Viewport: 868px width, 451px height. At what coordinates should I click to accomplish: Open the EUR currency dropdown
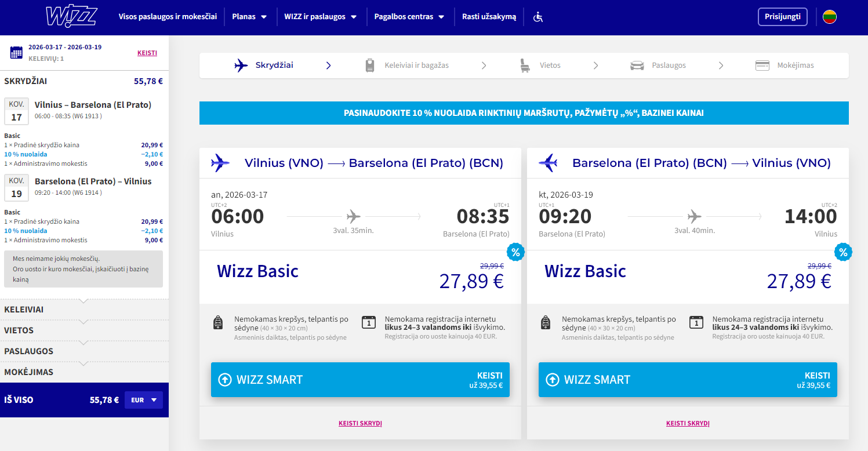click(143, 399)
